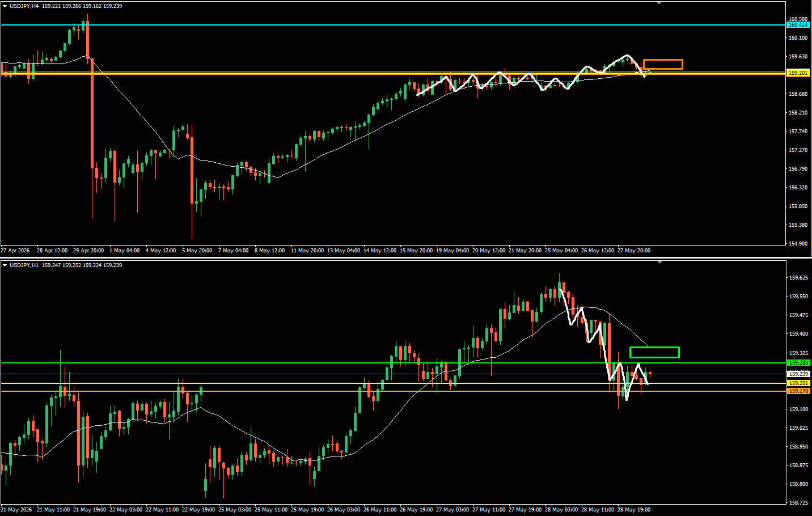Click the cyan 160.424 price label
The height and width of the screenshot is (516, 812).
(x=798, y=25)
